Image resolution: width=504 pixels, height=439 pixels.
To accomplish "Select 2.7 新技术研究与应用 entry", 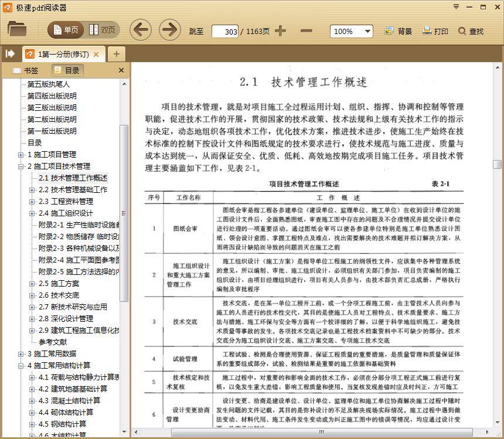I will click(73, 307).
